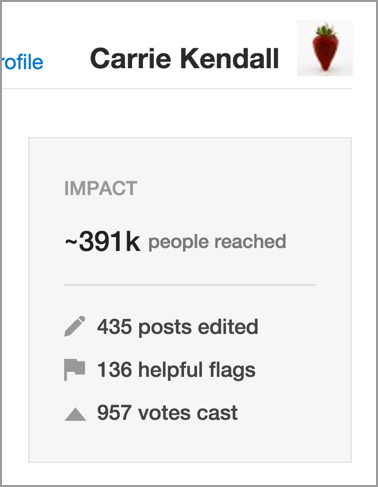Click the upvote triangle icon beside votes cast
This screenshot has width=378, height=487.
75,414
